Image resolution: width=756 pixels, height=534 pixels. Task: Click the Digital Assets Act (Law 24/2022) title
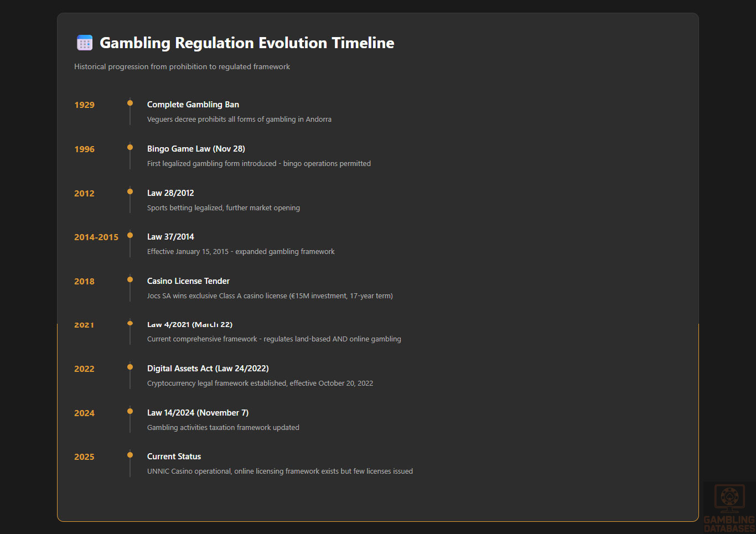click(208, 369)
